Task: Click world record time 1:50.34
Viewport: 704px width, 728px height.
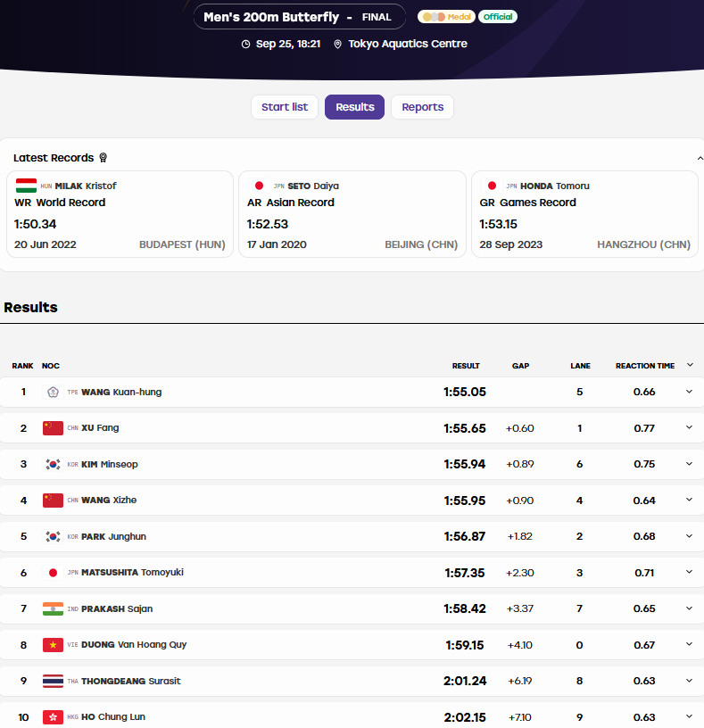Action: click(x=36, y=224)
